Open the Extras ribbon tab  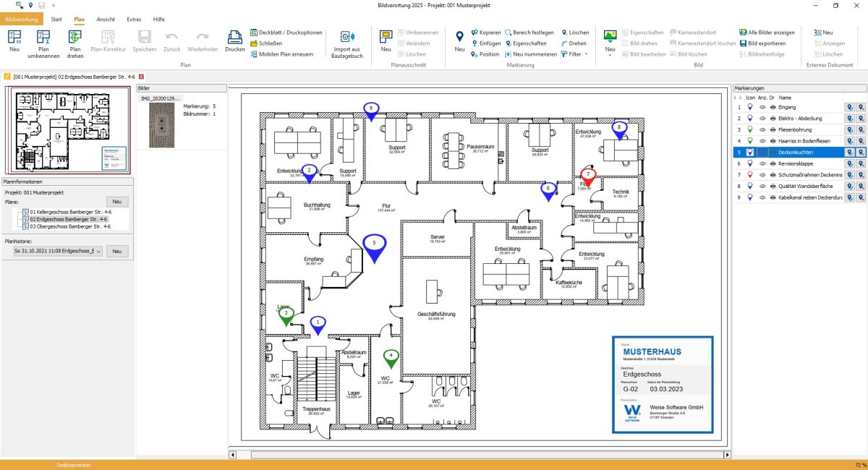(x=134, y=19)
